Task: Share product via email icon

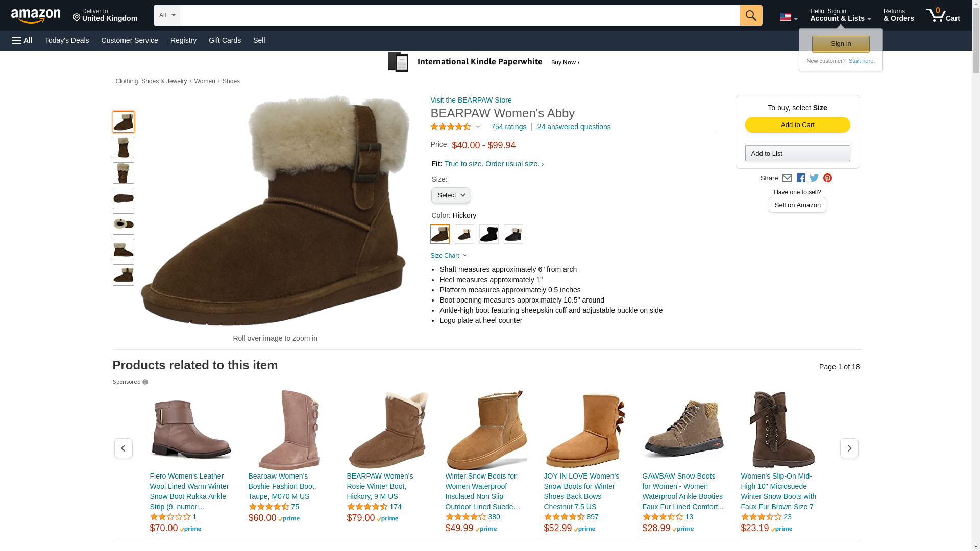Action: pyautogui.click(x=787, y=178)
